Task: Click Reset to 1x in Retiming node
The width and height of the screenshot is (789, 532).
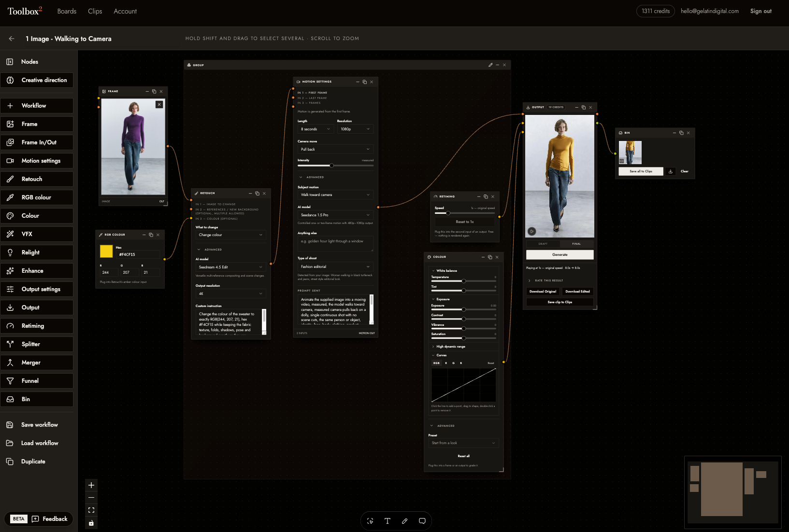Action: tap(465, 222)
